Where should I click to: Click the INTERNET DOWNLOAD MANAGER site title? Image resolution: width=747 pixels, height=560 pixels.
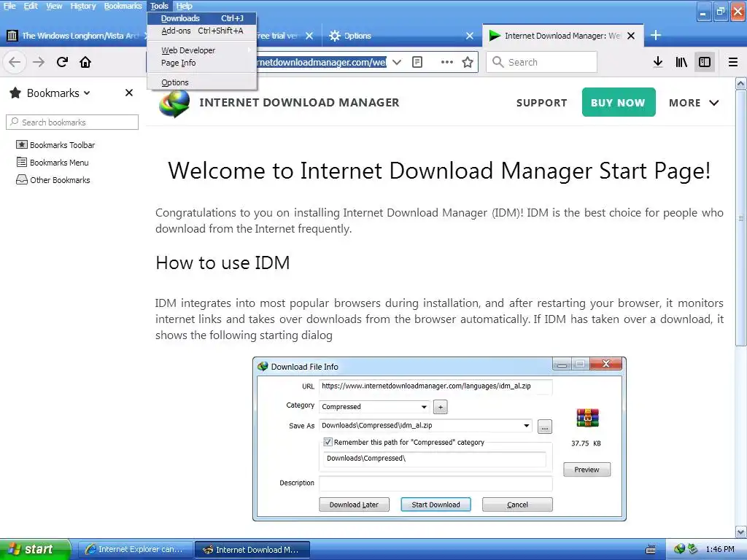[299, 102]
